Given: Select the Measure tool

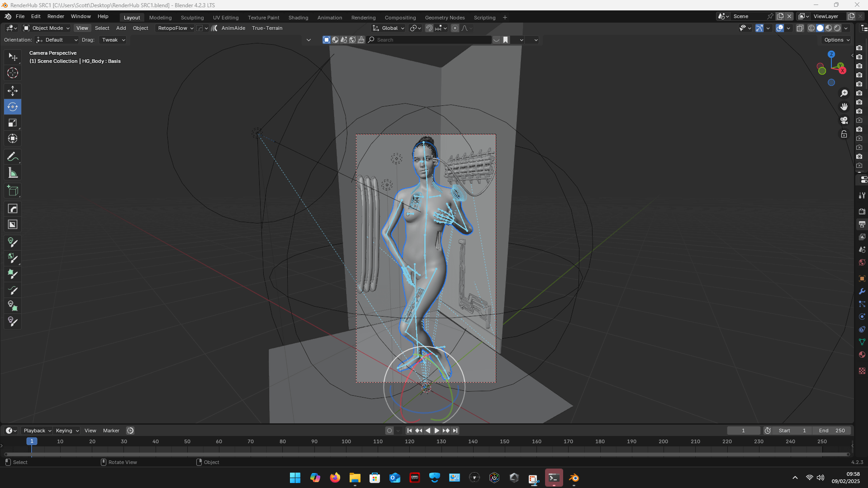Looking at the screenshot, I should click(x=13, y=173).
